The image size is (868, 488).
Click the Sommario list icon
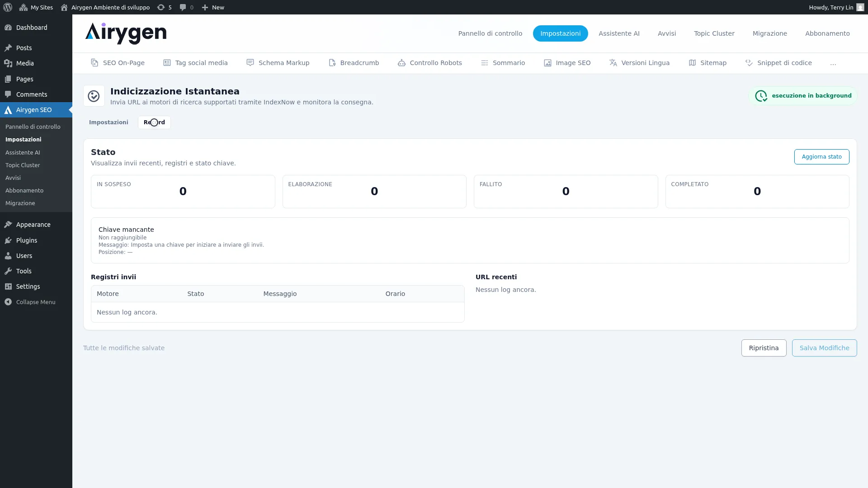point(484,63)
